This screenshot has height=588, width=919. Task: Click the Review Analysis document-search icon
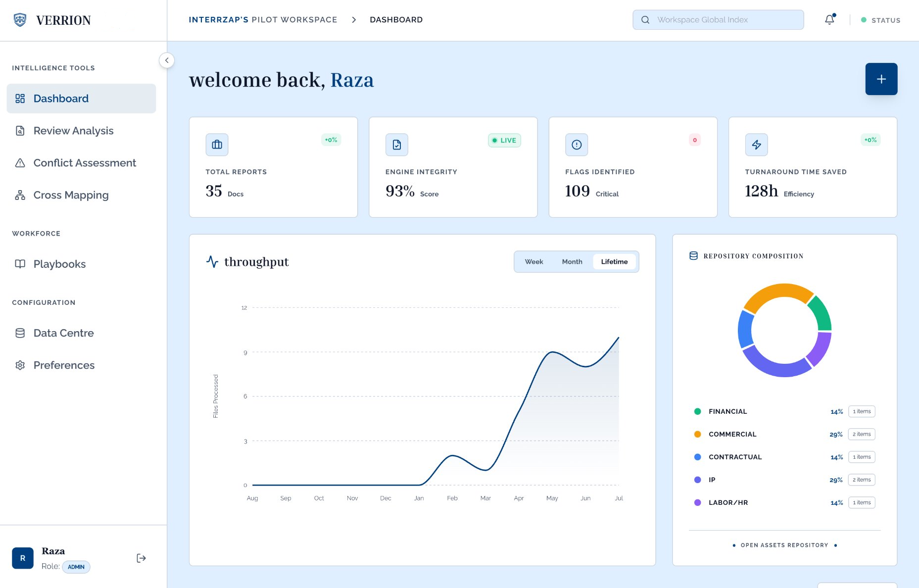click(x=20, y=131)
